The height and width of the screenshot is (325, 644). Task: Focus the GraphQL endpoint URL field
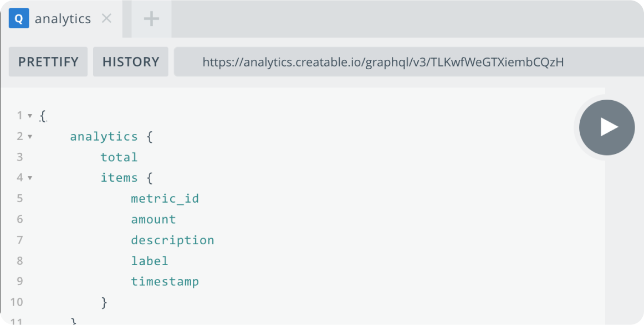408,61
